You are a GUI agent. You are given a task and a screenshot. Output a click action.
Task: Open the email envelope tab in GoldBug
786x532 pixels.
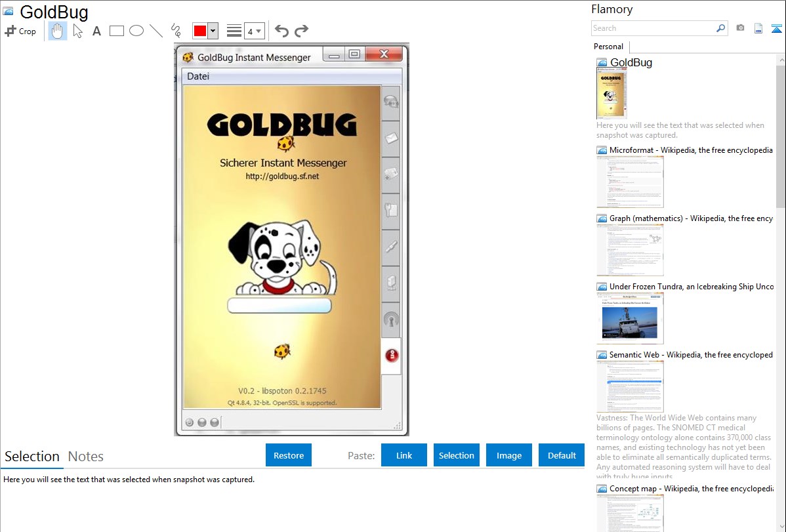391,138
